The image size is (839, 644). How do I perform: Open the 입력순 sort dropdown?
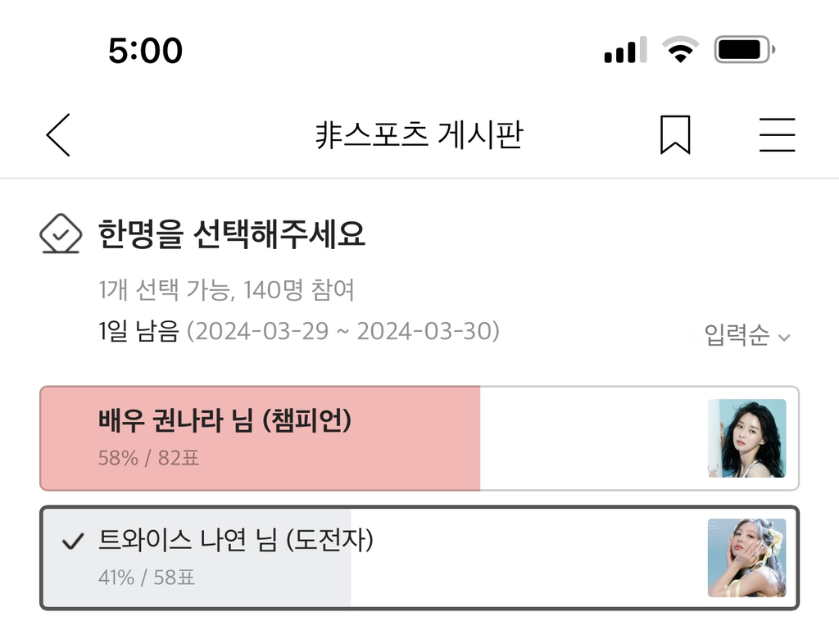737,336
